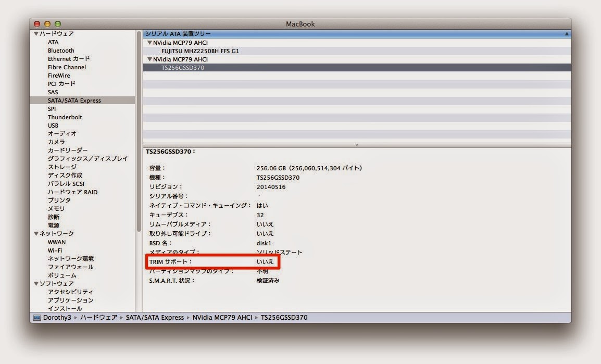Viewport: 601px width, 364px height.
Task: Select FireWire entry
Action: (59, 76)
